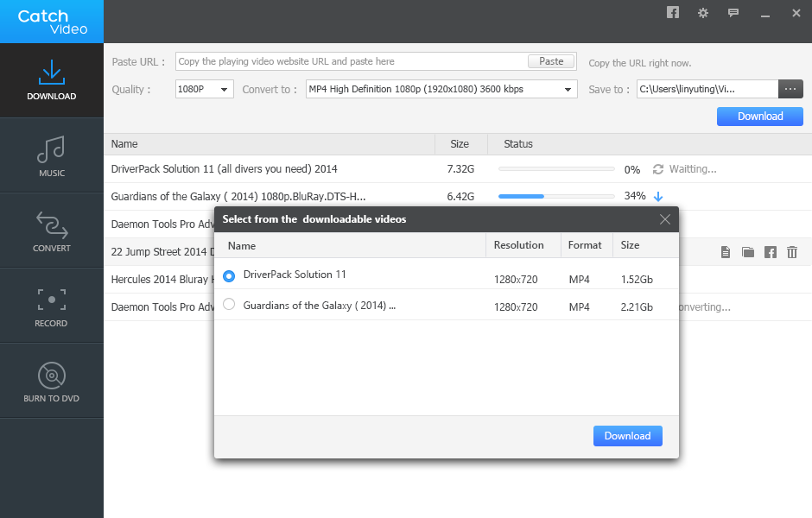Image resolution: width=812 pixels, height=518 pixels.
Task: Click DriverPack 0% progress bar
Action: pos(556,168)
